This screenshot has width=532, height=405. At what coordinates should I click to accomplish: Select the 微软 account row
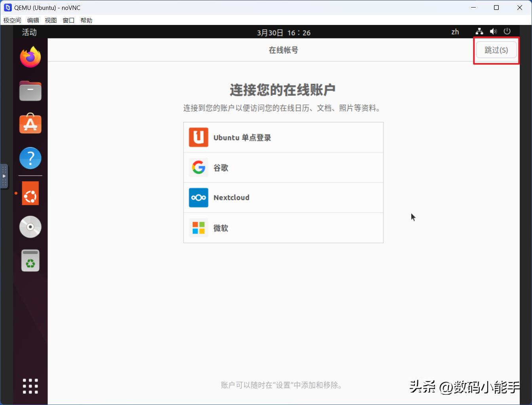coord(283,228)
